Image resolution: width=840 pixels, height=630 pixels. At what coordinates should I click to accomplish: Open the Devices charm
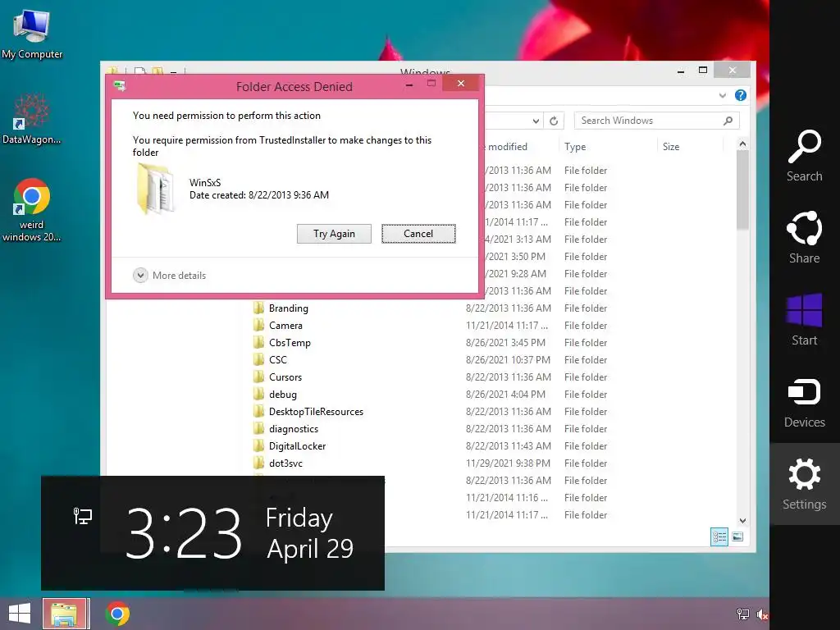pos(804,402)
